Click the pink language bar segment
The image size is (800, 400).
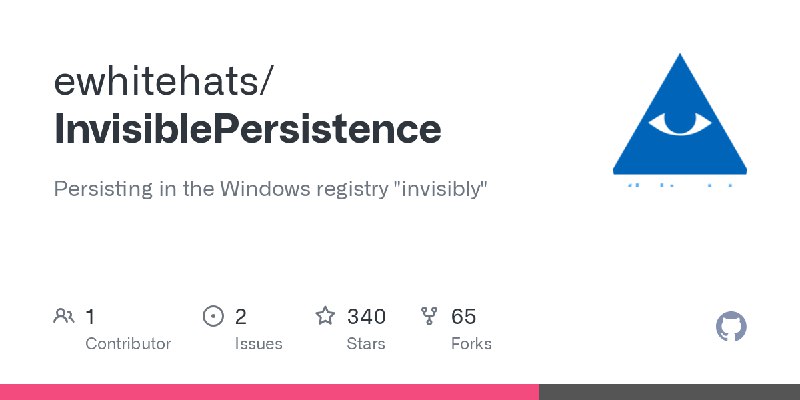(269, 392)
